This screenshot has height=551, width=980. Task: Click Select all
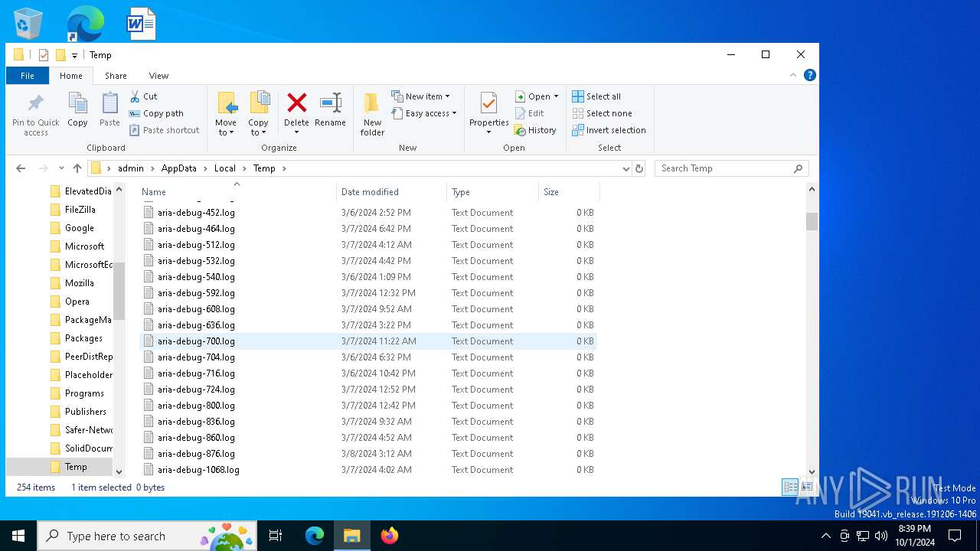596,96
